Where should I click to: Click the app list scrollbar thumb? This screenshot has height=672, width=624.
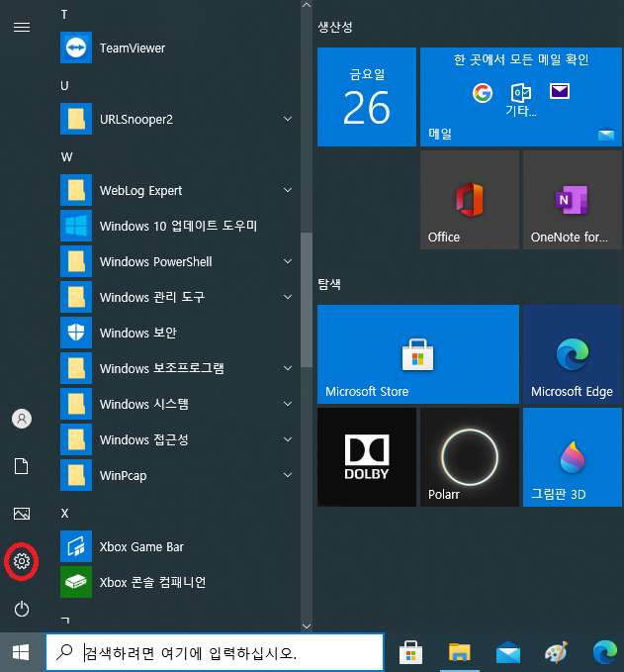pyautogui.click(x=307, y=300)
